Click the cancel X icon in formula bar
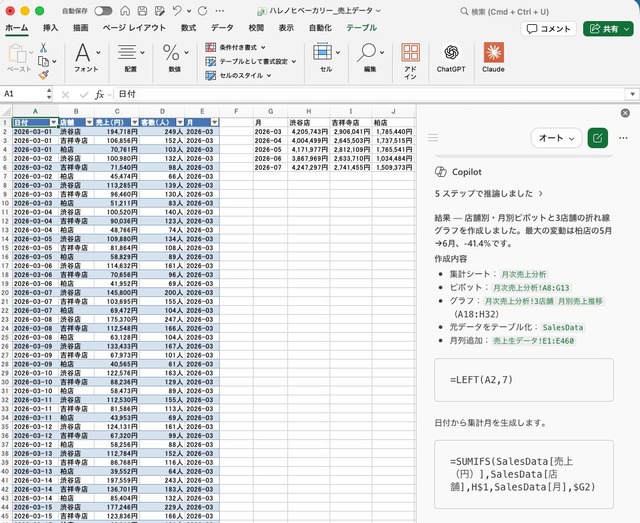This screenshot has width=640, height=523. (x=65, y=95)
